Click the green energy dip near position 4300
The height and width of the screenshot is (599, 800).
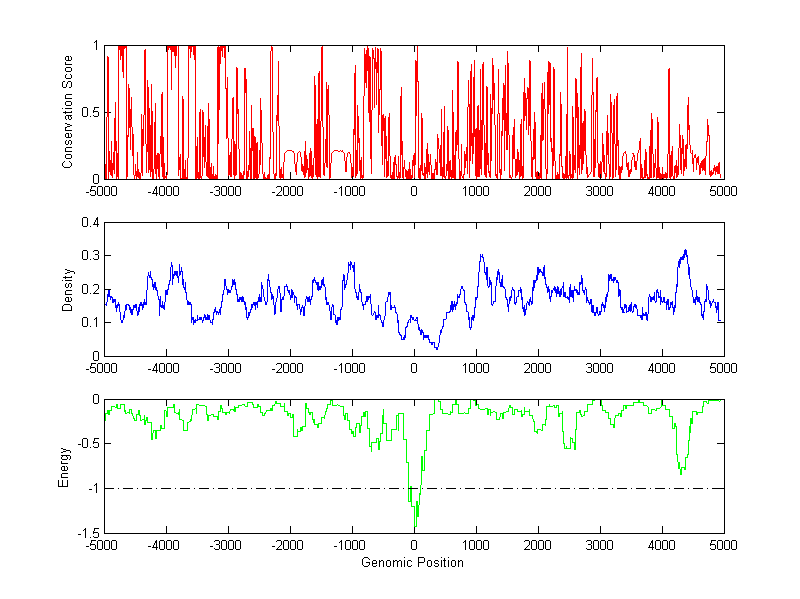681,470
